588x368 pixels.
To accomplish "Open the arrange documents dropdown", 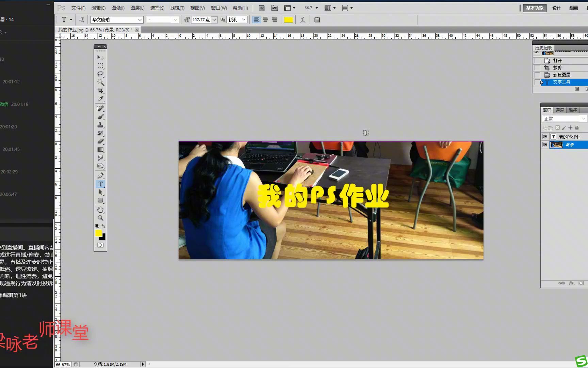I will pos(330,8).
